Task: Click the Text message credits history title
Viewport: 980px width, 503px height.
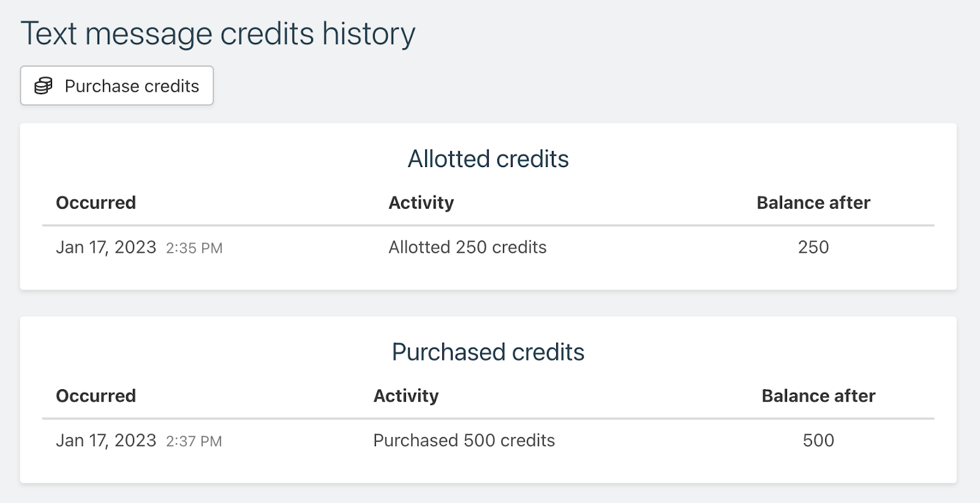Action: [219, 33]
